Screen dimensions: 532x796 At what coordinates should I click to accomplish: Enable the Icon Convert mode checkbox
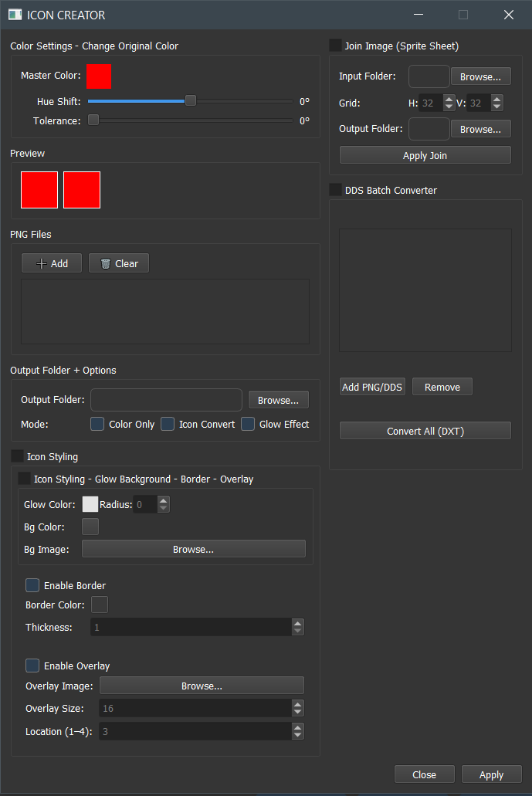[x=168, y=424]
